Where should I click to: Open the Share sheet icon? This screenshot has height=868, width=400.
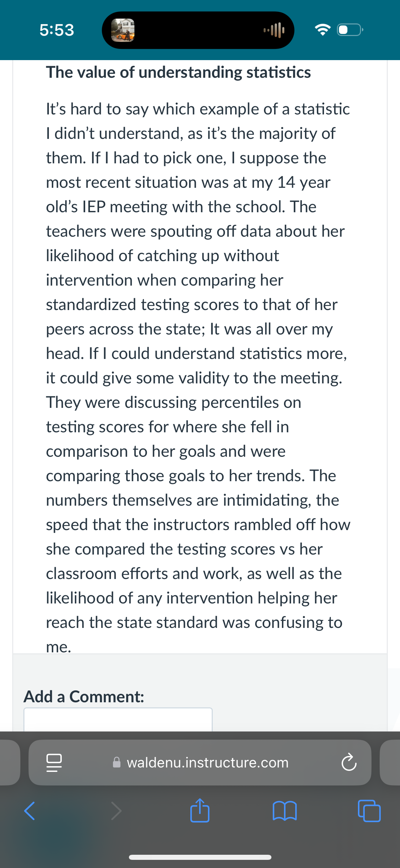tap(200, 810)
